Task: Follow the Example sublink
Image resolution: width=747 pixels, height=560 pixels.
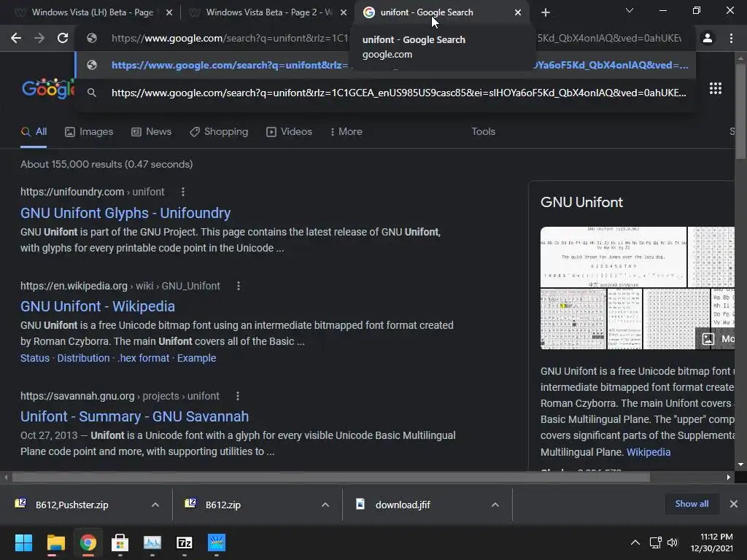Action: pyautogui.click(x=196, y=358)
